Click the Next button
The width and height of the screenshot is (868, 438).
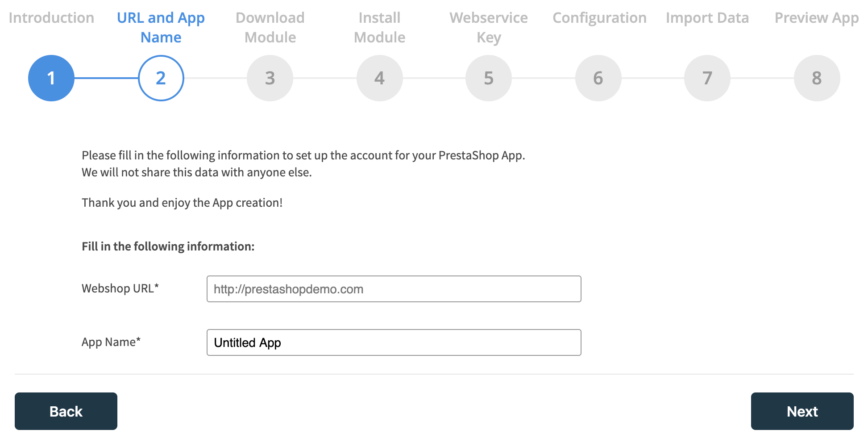coord(802,411)
